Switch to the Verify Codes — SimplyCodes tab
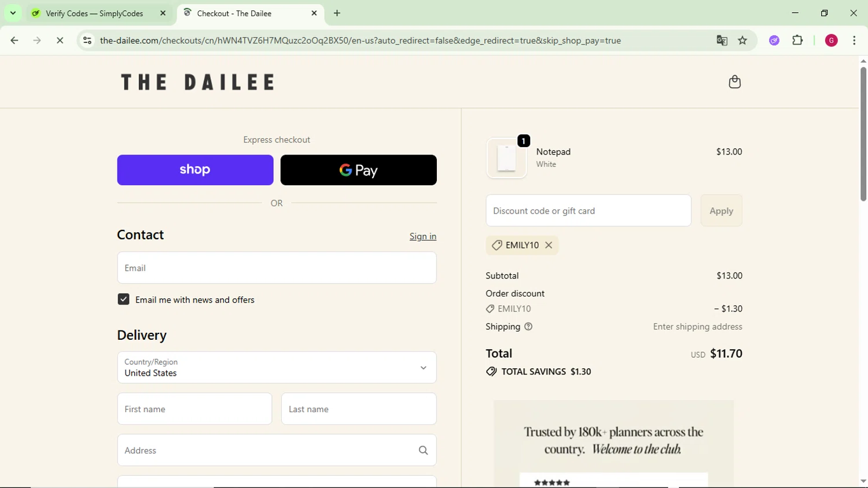The width and height of the screenshot is (868, 488). (x=100, y=13)
